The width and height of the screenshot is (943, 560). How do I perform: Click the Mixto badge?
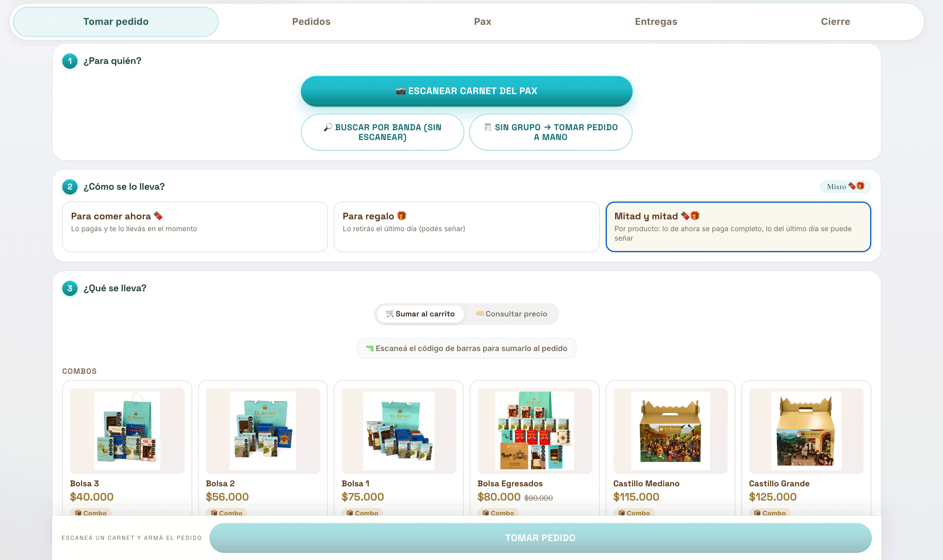pyautogui.click(x=845, y=186)
